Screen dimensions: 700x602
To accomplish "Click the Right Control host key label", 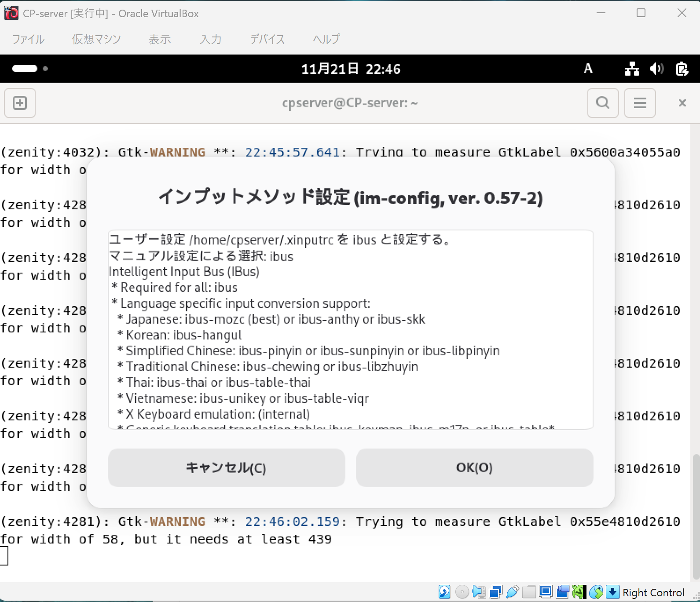I will [x=653, y=593].
